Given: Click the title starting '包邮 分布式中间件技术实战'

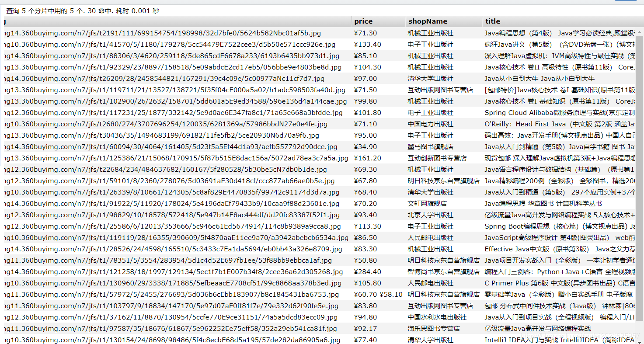Looking at the screenshot, I should click(560, 306).
